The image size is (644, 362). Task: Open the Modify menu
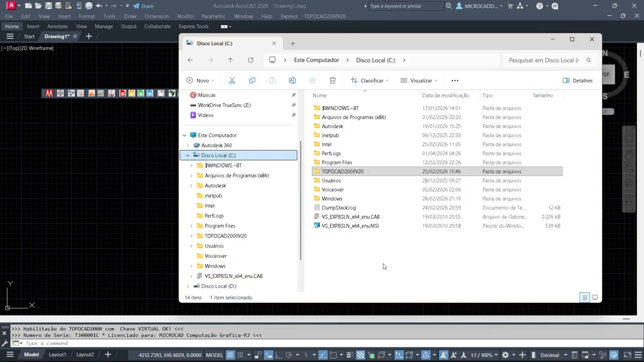tap(185, 16)
